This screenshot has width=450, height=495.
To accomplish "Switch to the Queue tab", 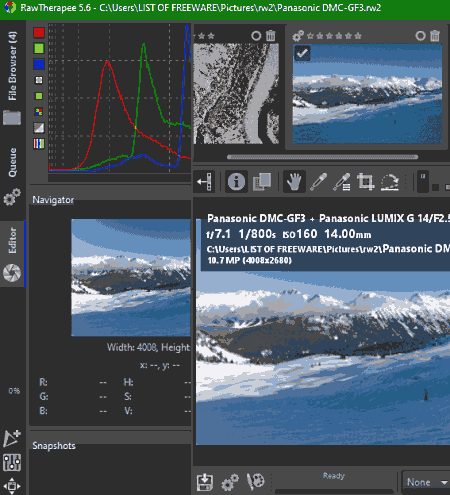I will pyautogui.click(x=12, y=162).
